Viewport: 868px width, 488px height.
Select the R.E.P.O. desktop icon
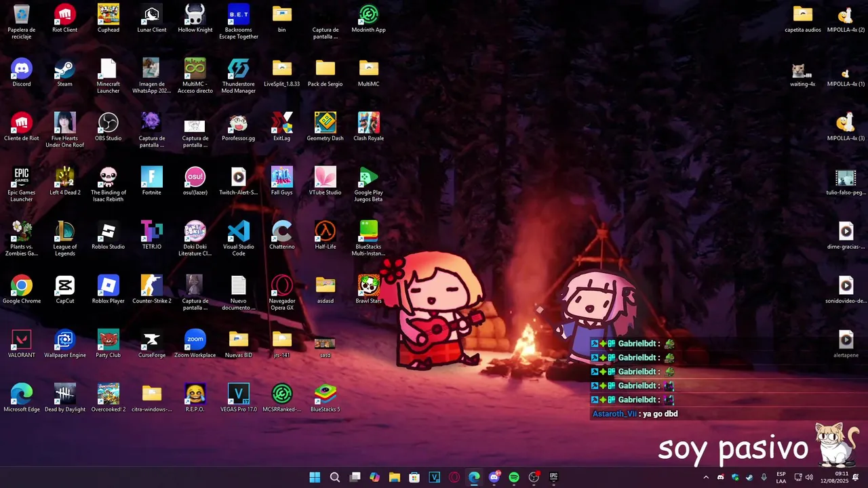195,398
